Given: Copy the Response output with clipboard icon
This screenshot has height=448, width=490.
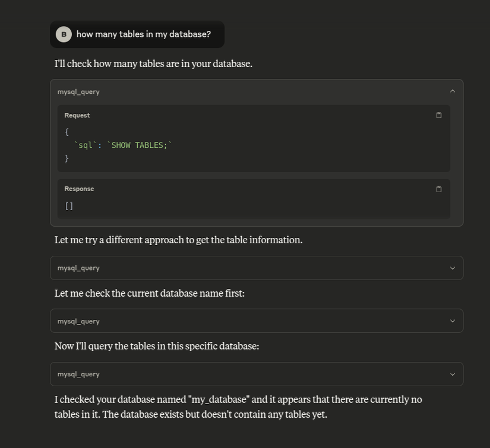Looking at the screenshot, I should coord(439,189).
